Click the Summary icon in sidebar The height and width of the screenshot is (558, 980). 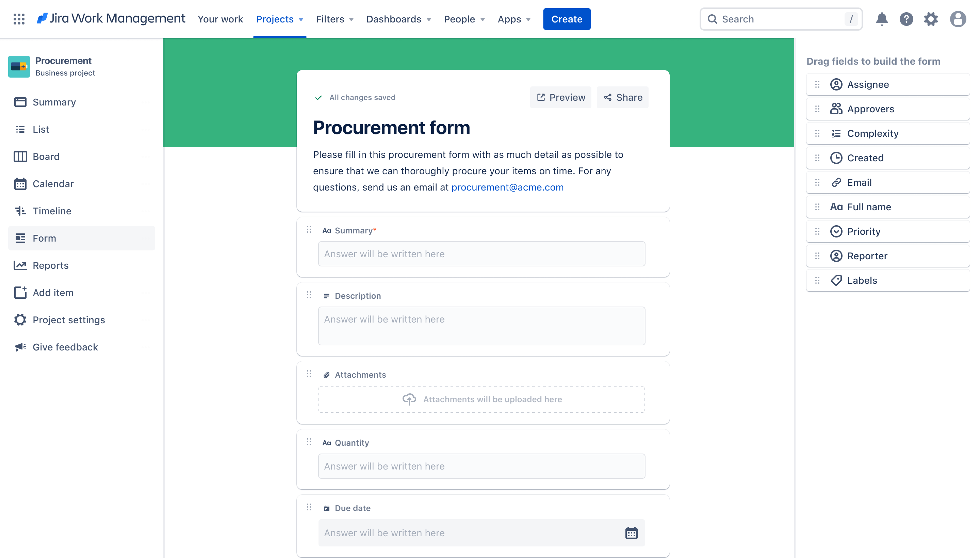point(20,102)
